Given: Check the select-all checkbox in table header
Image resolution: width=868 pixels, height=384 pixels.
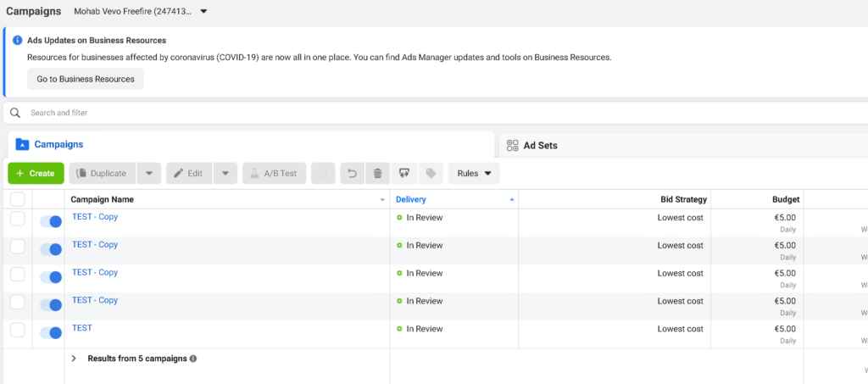Looking at the screenshot, I should click(x=17, y=199).
